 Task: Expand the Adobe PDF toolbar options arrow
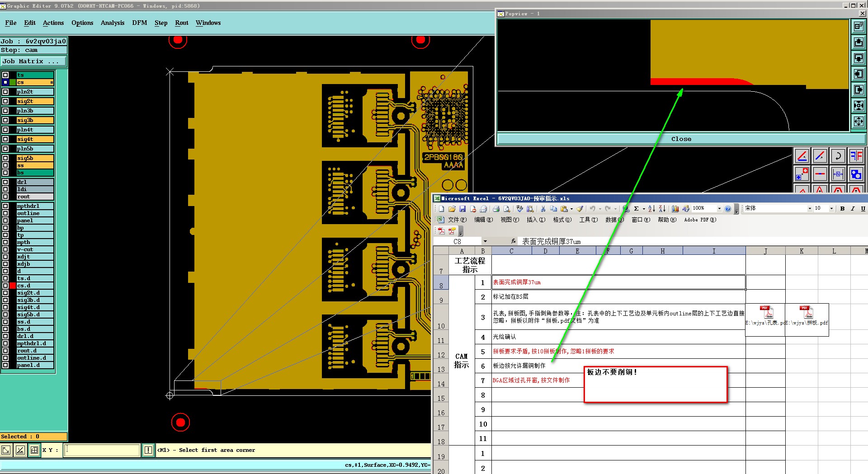tap(461, 232)
